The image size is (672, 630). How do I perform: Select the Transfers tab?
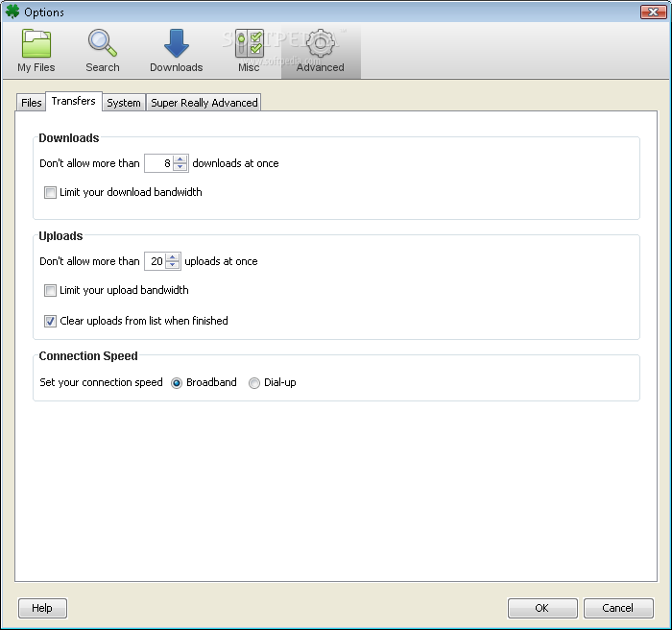73,101
